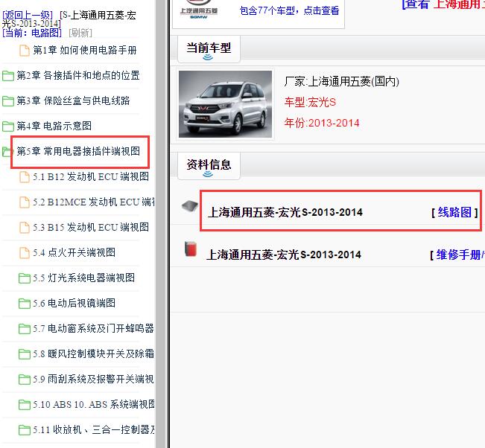Viewport: 485px width, 448px height.
Task: Click the 宏光S car thumbnail image
Action: [x=225, y=104]
